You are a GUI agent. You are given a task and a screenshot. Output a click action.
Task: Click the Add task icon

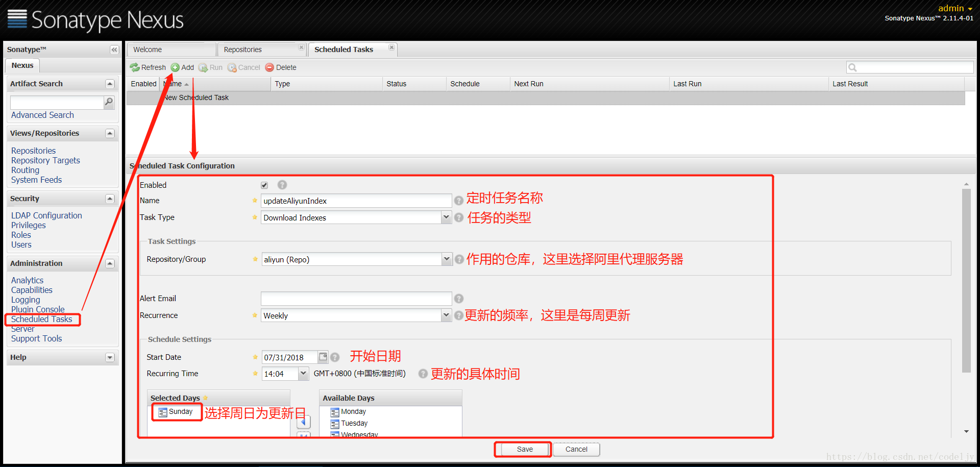(175, 67)
